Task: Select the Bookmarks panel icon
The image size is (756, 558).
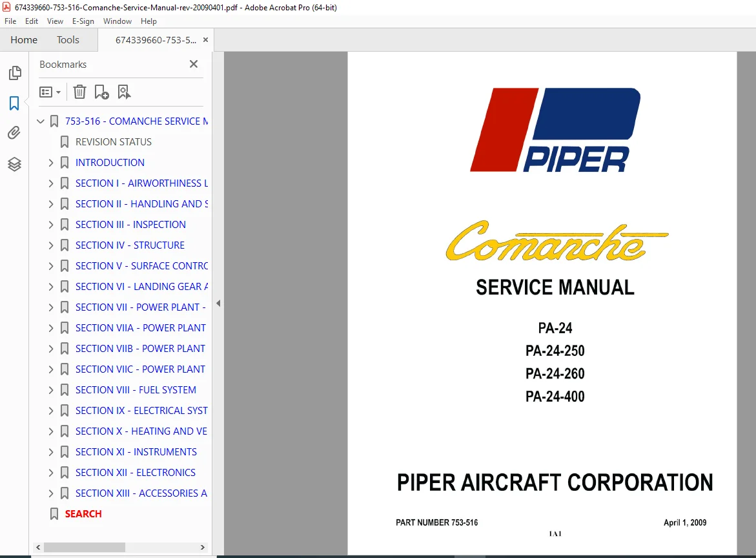Action: 14,103
